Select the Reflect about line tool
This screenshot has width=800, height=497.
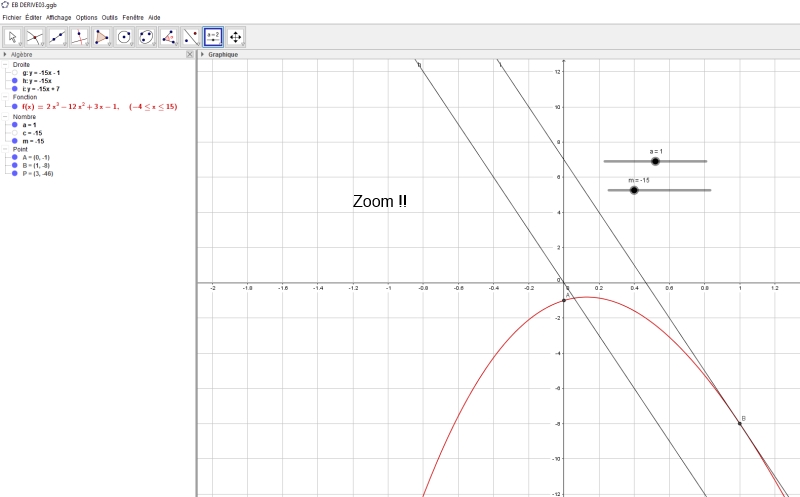(191, 37)
